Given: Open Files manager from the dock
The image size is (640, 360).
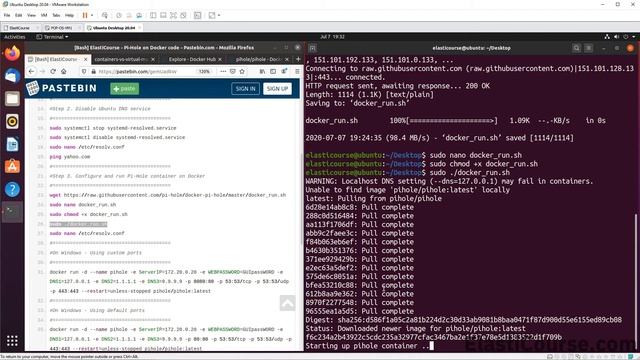Looking at the screenshot, I should [12, 99].
